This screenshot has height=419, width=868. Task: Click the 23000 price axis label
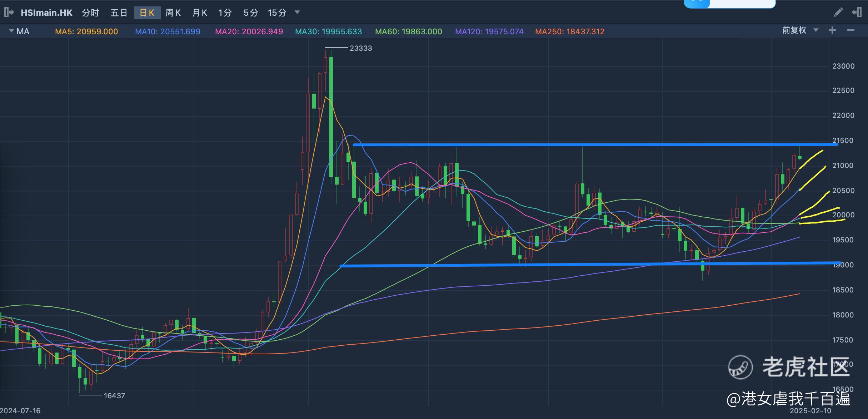[843, 66]
